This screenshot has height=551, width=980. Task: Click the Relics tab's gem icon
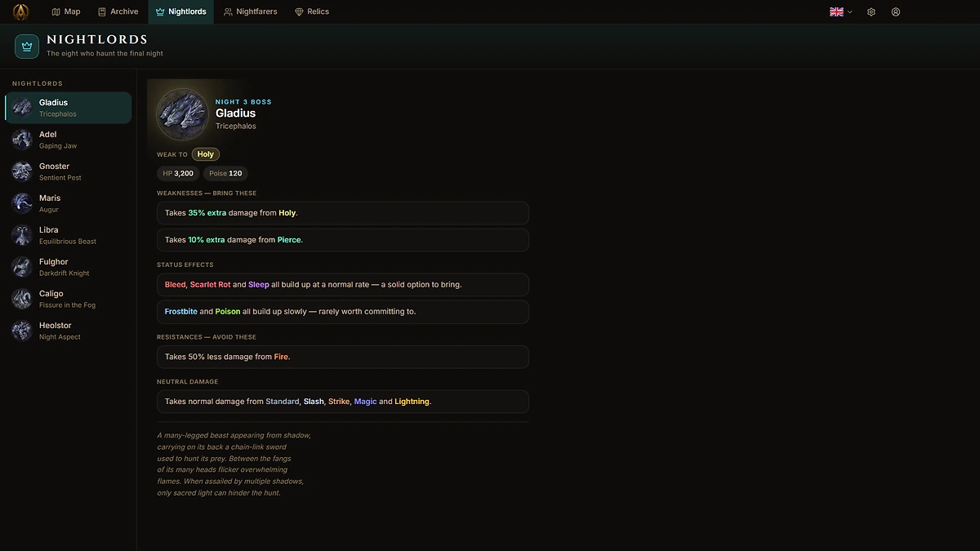(299, 11)
